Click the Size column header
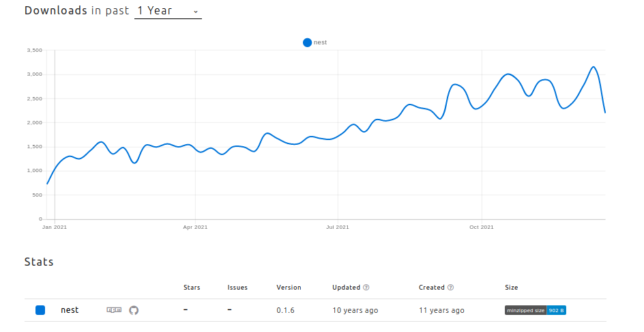This screenshot has height=332, width=644. tap(511, 288)
